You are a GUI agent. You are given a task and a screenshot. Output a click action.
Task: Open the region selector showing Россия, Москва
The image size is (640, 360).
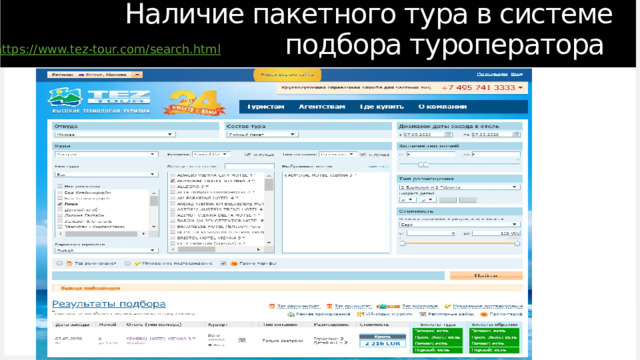point(95,75)
